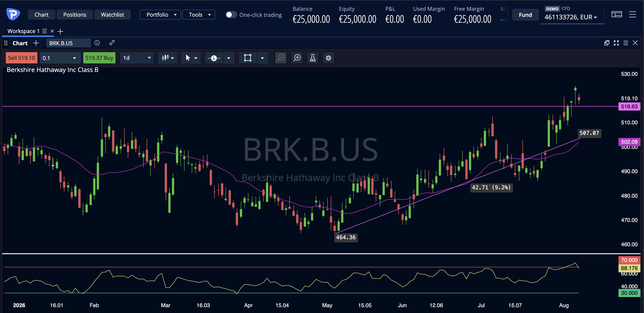Click Sell 519.10 button

pos(22,58)
